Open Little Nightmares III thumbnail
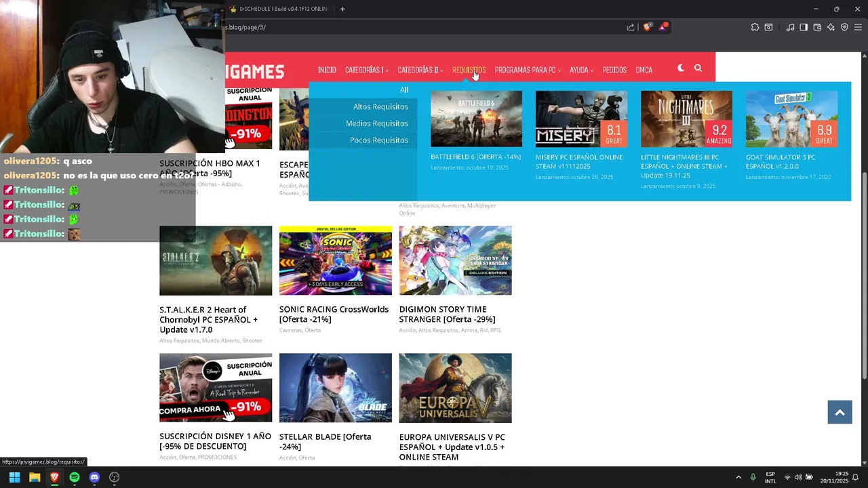The height and width of the screenshot is (488, 868). pos(686,119)
